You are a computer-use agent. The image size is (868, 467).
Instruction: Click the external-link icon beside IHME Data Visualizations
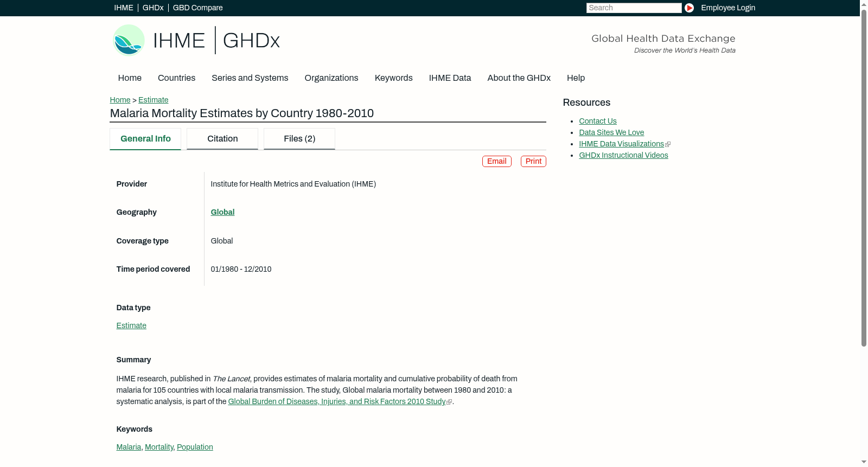668,144
